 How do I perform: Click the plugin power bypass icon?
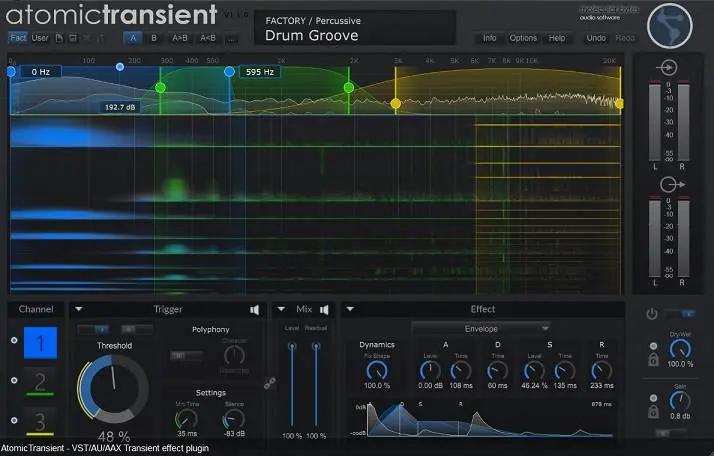(x=652, y=314)
